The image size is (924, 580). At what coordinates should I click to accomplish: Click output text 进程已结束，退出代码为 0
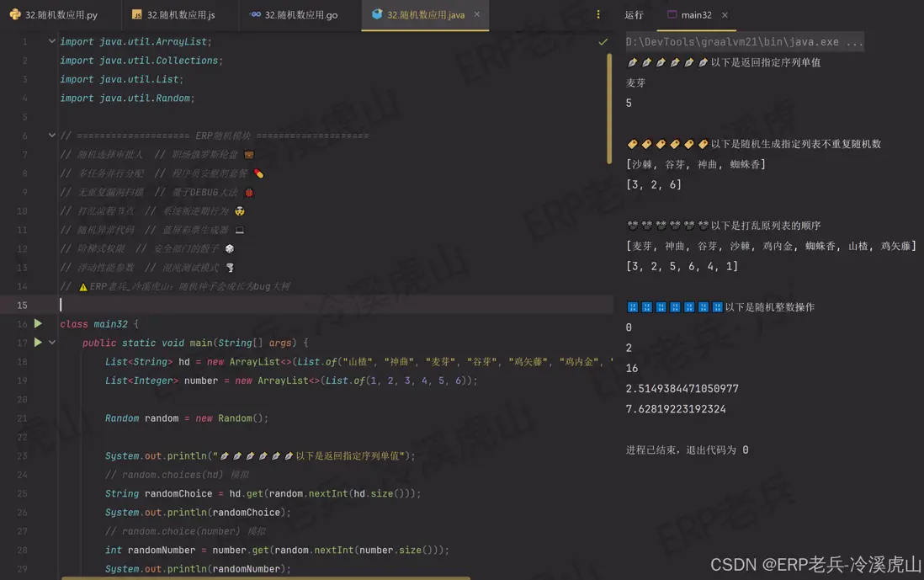(x=687, y=450)
